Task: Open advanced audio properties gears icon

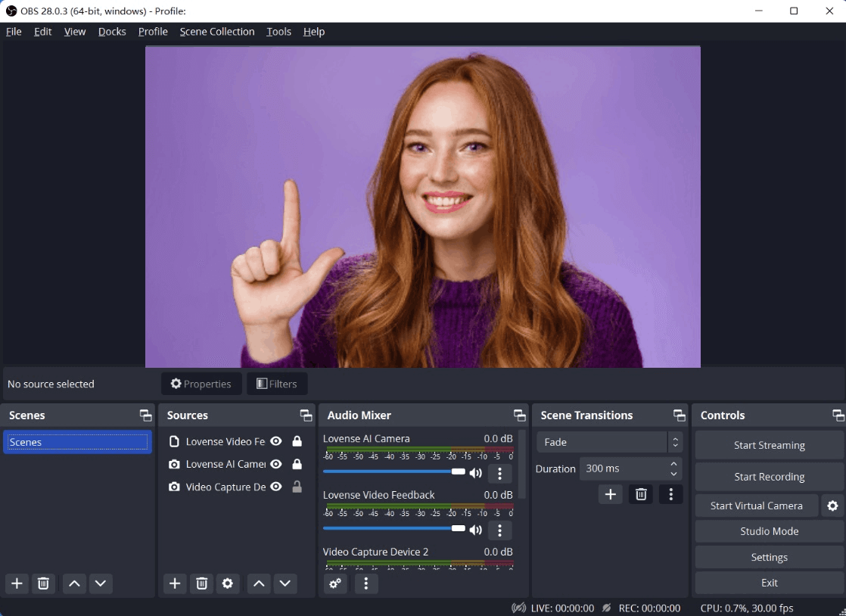Action: [x=336, y=583]
